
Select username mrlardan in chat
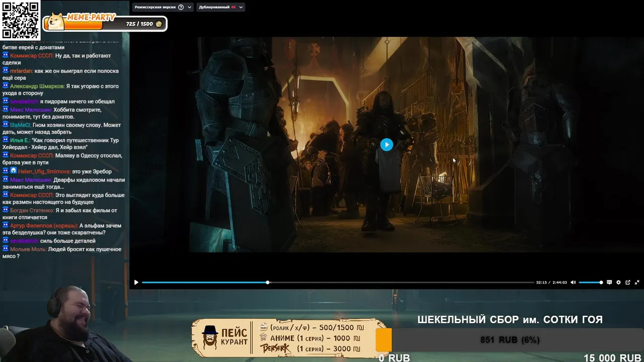[22, 71]
